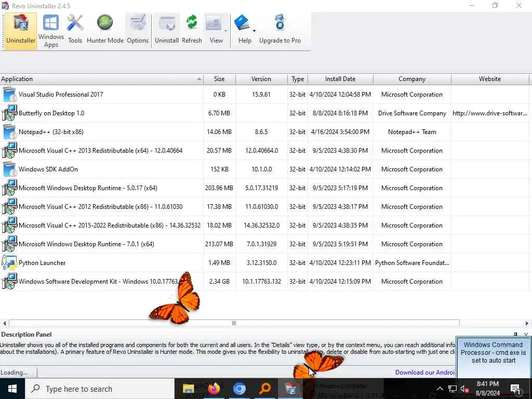Click the left scroll arrow
The height and width of the screenshot is (399, 532).
pos(4,323)
